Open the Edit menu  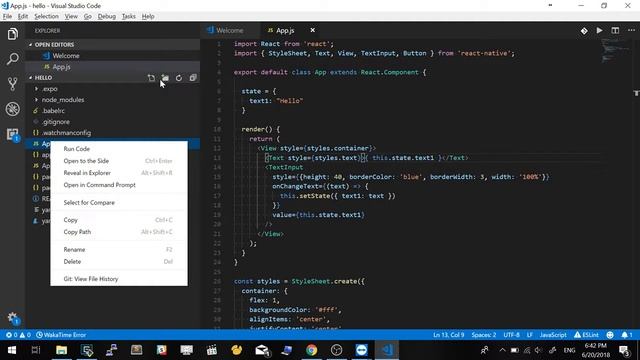pos(23,16)
